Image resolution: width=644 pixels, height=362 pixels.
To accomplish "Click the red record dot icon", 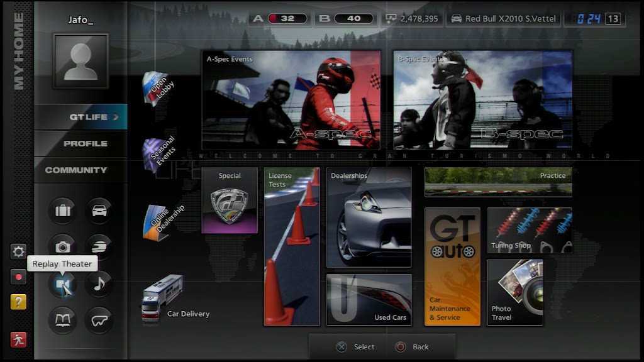I will (x=18, y=277).
